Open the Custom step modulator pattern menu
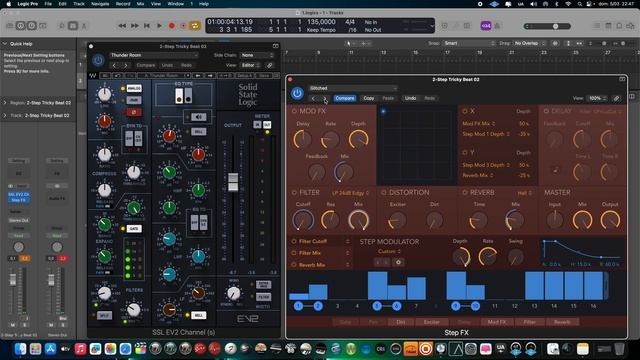Screen dimensions: 640x360 point(389,251)
